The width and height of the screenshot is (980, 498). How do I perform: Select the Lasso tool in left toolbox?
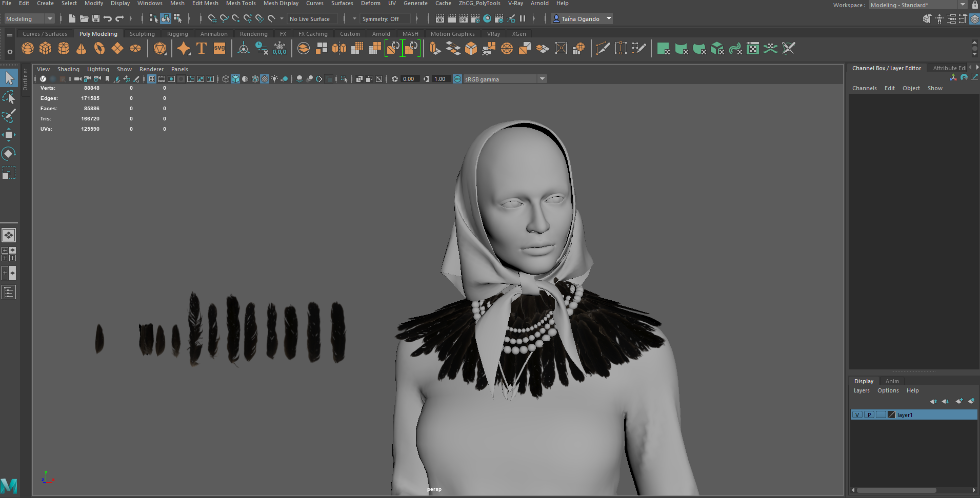[x=9, y=97]
